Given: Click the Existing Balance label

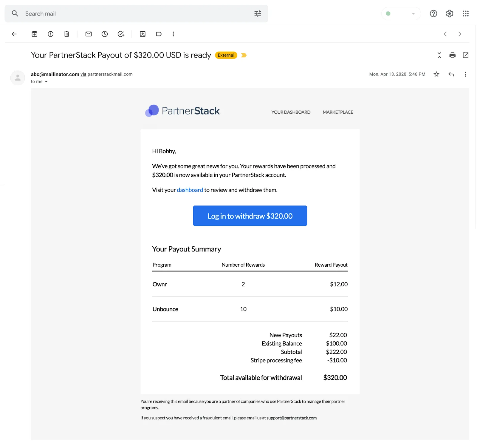Looking at the screenshot, I should coord(282,344).
